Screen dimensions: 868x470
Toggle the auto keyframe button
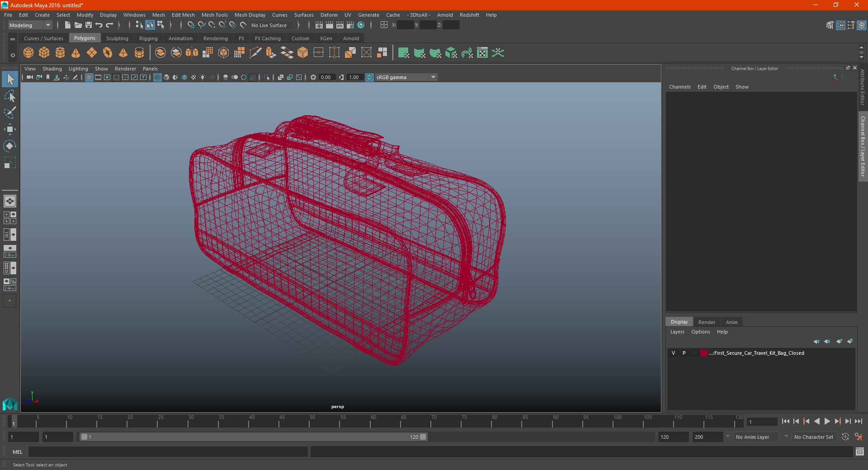(845, 437)
